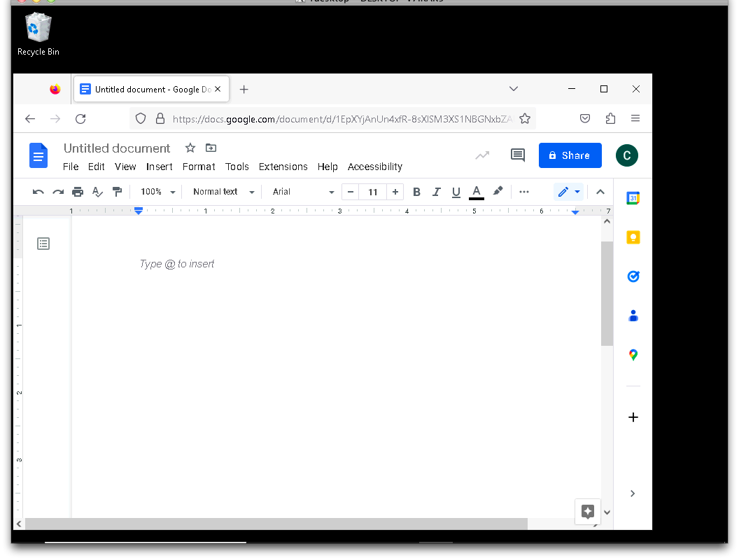The height and width of the screenshot is (560, 739).
Task: Print the document using the printer icon
Action: pyautogui.click(x=78, y=192)
